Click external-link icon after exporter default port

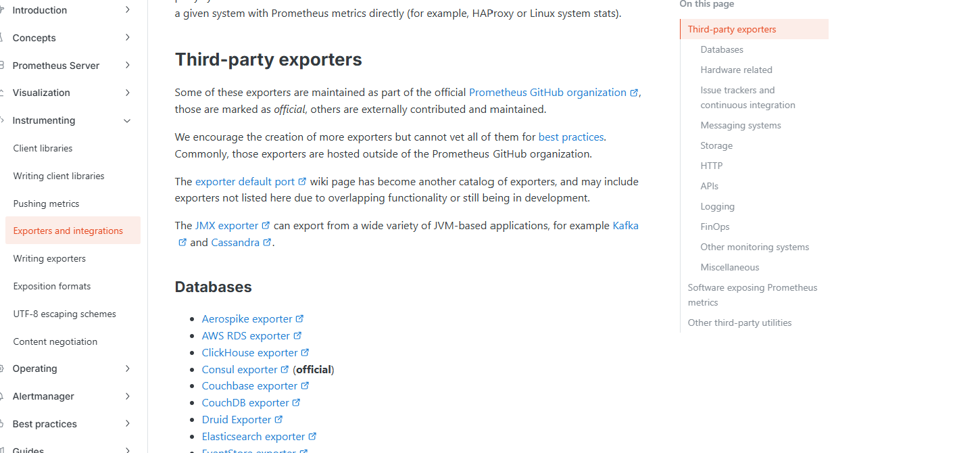[x=303, y=182]
